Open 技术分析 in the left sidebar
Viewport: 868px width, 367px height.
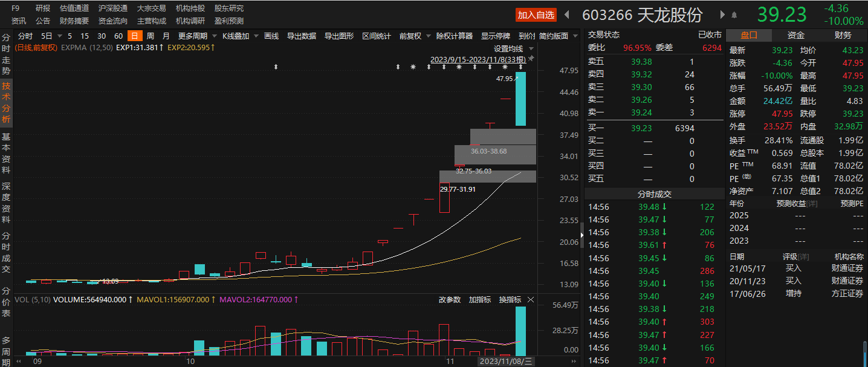[6, 102]
